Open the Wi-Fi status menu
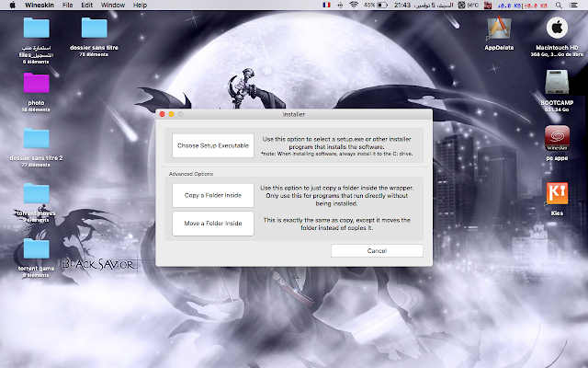The height and width of the screenshot is (368, 588). click(x=353, y=6)
